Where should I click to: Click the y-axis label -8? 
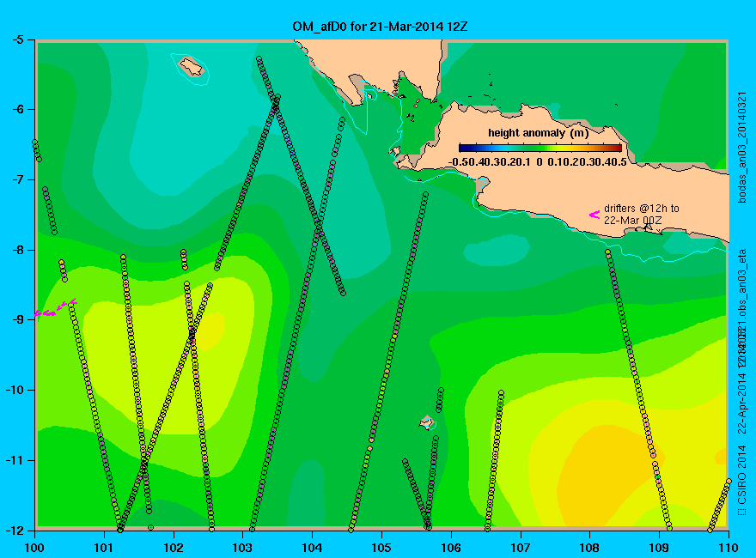coord(17,250)
